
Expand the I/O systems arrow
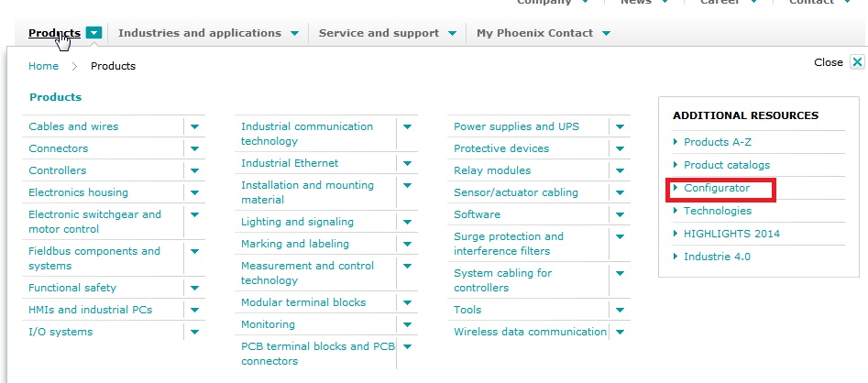point(195,332)
